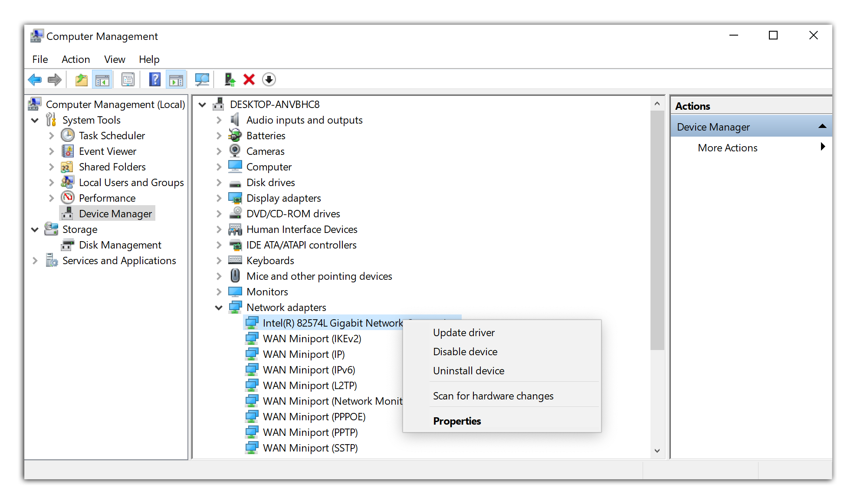Collapse the System Tools node
This screenshot has width=857, height=504.
[x=35, y=120]
